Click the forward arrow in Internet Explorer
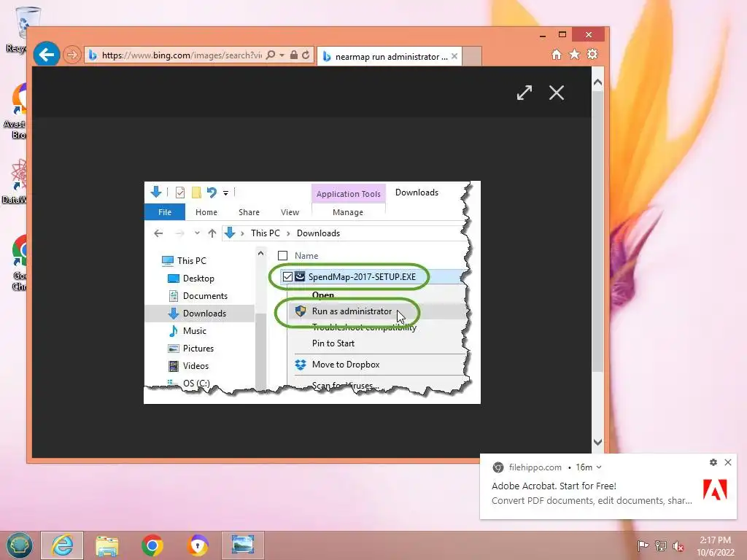Image resolution: width=747 pixels, height=560 pixels. coord(72,55)
